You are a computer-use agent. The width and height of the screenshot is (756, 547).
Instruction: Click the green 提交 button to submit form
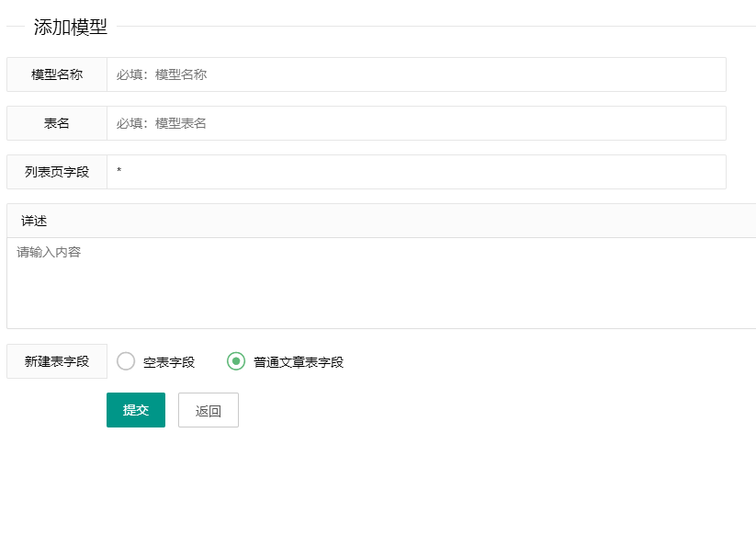click(135, 410)
